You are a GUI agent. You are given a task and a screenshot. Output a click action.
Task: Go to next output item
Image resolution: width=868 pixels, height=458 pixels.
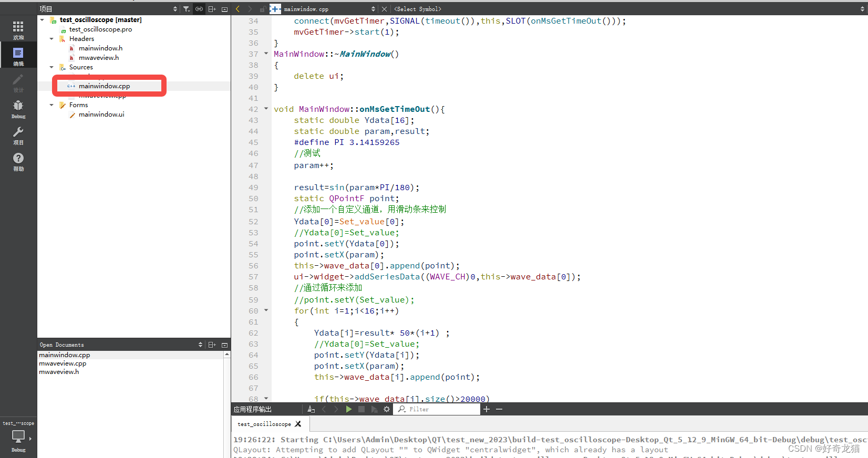[336, 409]
